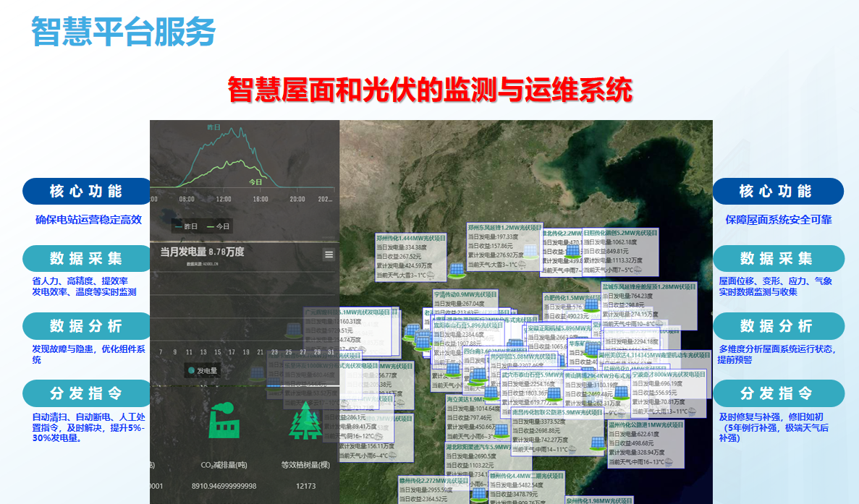Toggle the 昨日 legend series
Image resolution: width=859 pixels, height=504 pixels.
click(185, 226)
